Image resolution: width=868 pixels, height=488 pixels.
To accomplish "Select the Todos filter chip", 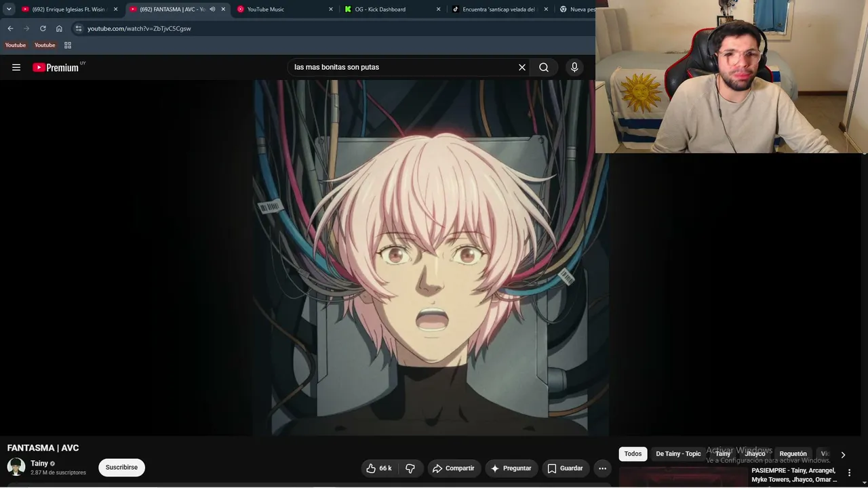I will (x=633, y=454).
